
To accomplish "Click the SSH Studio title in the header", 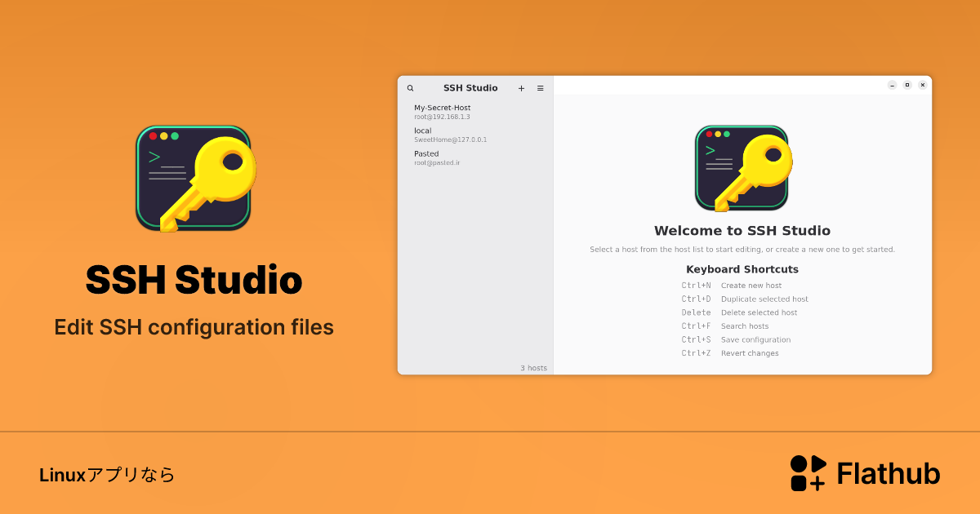I will [x=470, y=87].
